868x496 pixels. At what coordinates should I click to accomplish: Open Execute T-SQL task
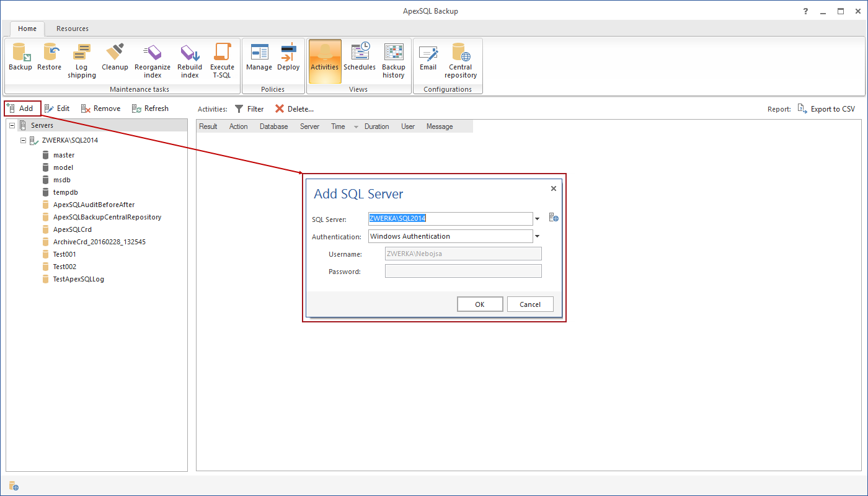coord(222,60)
